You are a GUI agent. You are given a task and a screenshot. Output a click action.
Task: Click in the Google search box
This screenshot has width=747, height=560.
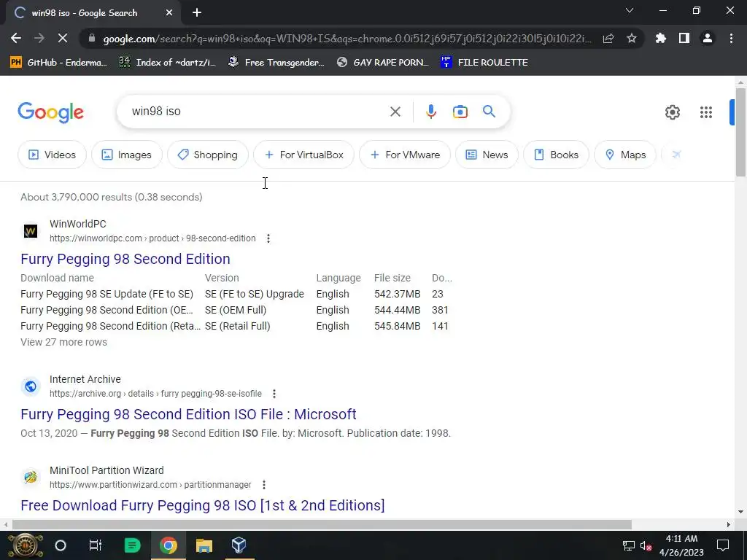click(258, 112)
